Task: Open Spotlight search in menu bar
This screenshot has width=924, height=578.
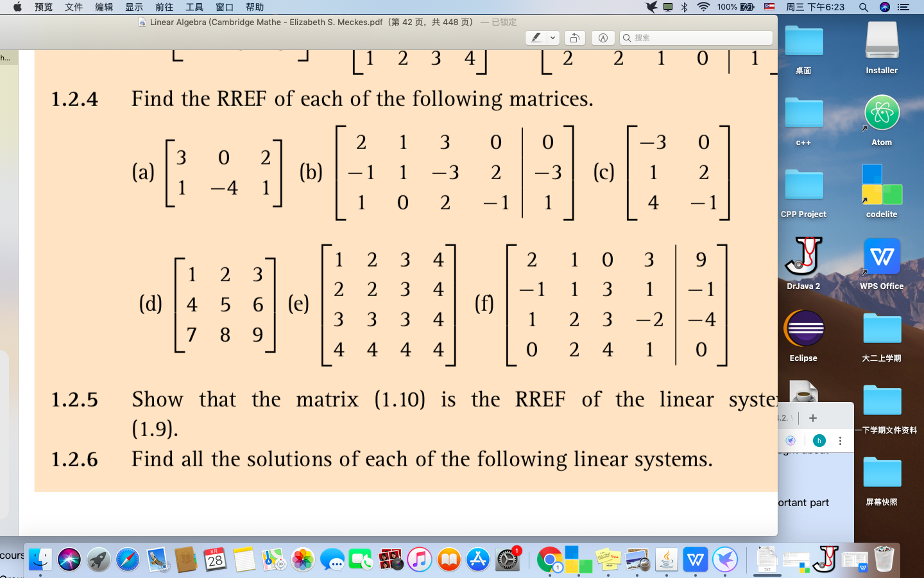Action: 864,7
